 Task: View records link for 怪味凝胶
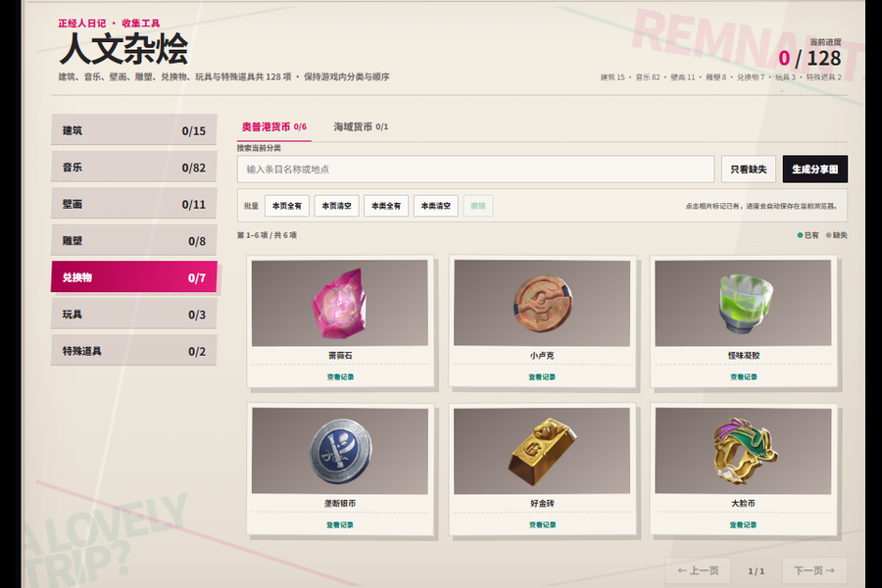pos(743,377)
